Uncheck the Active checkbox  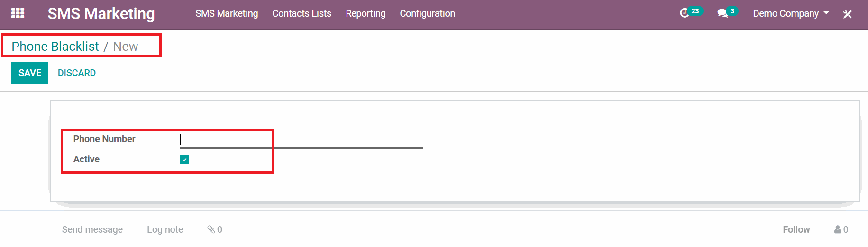point(184,160)
